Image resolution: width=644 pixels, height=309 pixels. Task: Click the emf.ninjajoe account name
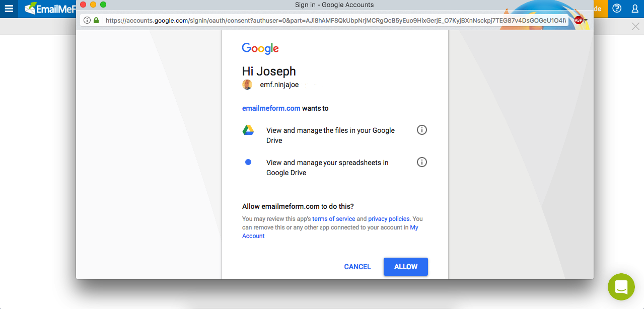point(279,85)
